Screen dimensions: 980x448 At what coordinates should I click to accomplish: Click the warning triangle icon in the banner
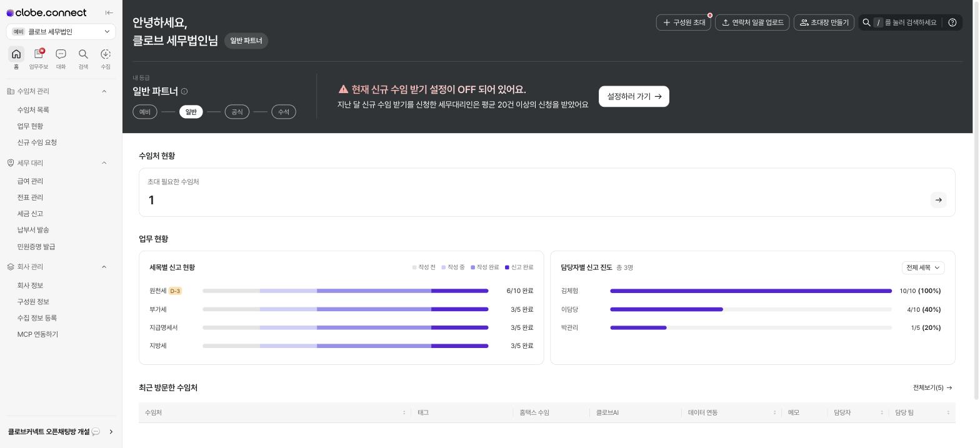(343, 89)
